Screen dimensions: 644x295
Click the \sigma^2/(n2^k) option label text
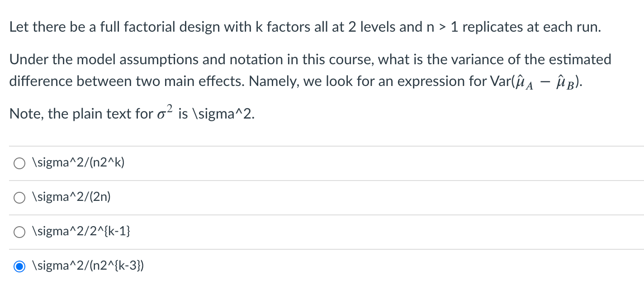[79, 162]
